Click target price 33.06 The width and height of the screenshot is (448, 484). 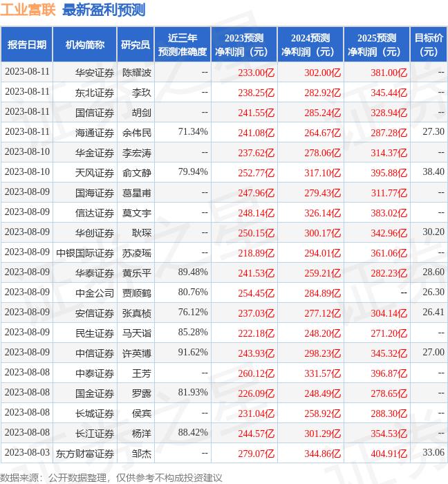click(433, 453)
